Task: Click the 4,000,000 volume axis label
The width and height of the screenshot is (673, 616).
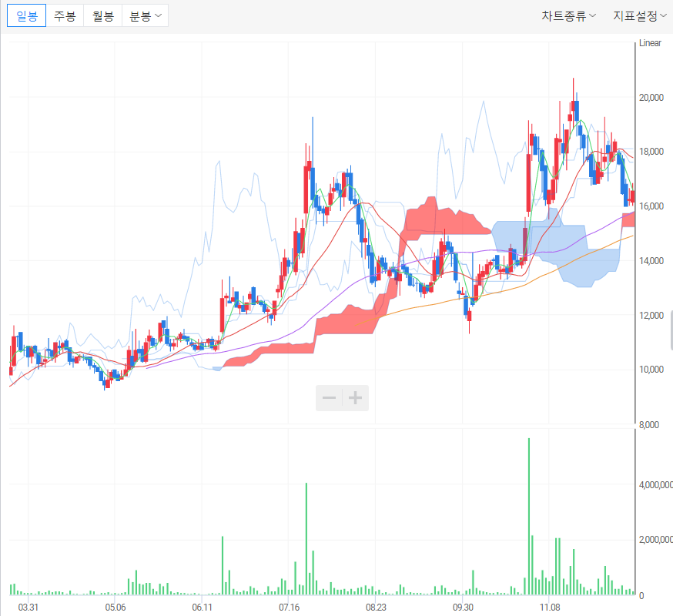Action: point(656,484)
